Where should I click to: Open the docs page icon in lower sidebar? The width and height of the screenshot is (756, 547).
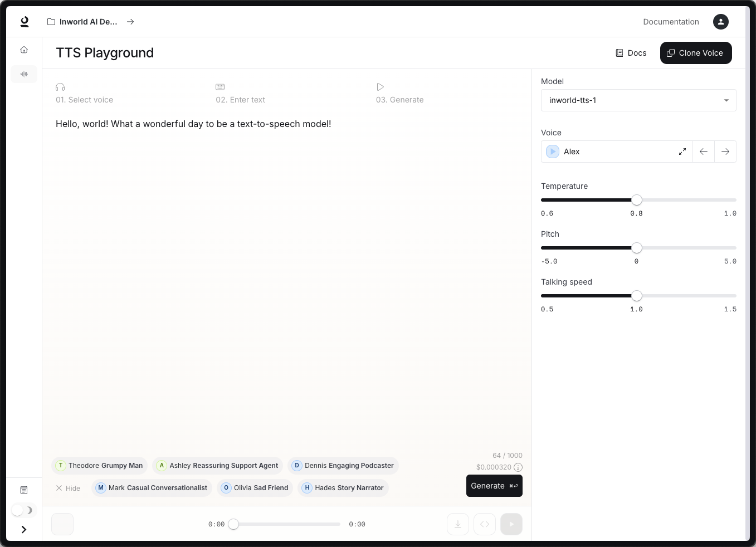point(24,490)
